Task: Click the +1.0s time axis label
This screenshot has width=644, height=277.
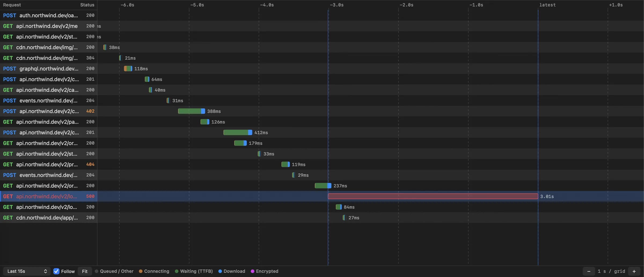Action: click(x=616, y=5)
